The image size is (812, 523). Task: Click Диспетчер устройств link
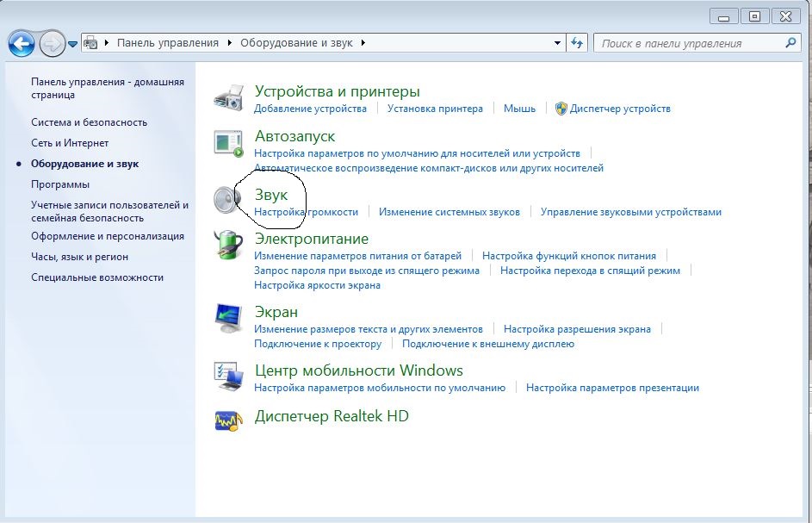(620, 109)
